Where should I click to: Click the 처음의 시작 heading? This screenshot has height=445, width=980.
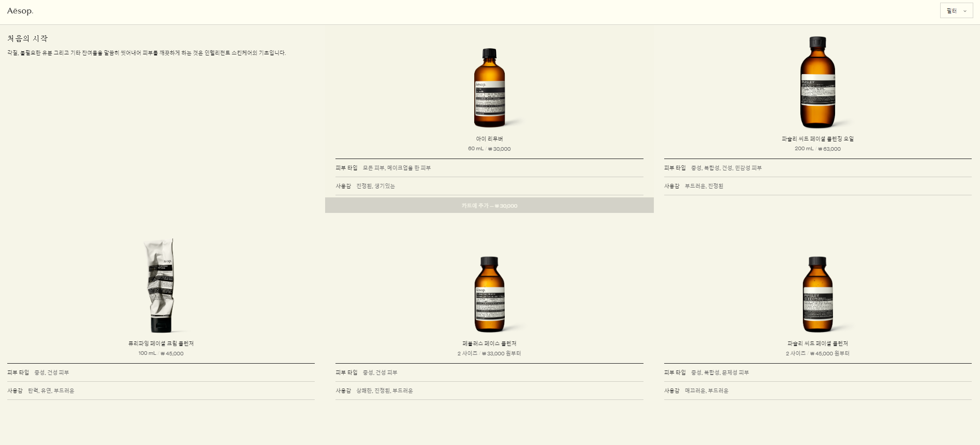(27, 38)
